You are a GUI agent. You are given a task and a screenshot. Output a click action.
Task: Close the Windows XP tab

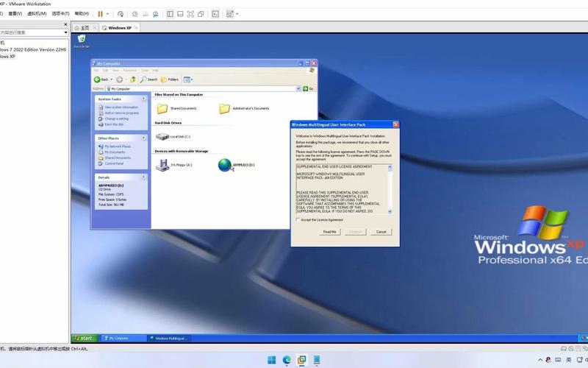click(136, 28)
